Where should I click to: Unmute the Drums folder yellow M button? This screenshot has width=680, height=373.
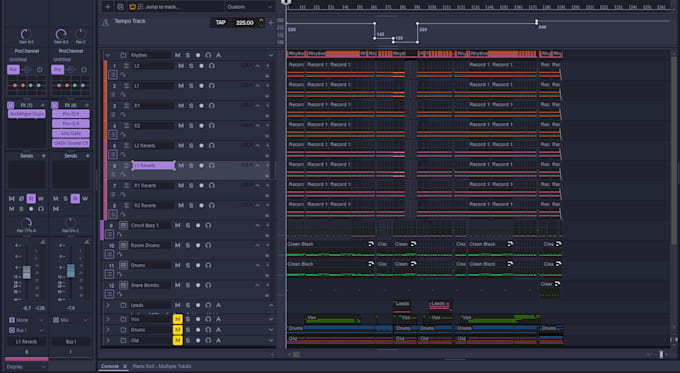177,330
